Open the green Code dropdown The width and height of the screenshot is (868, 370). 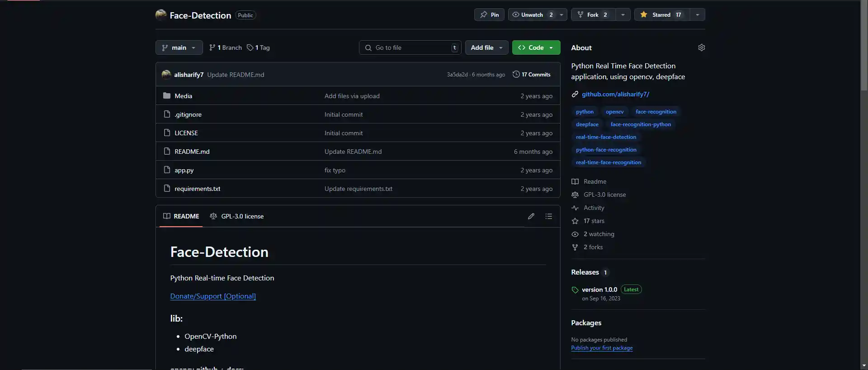[536, 47]
